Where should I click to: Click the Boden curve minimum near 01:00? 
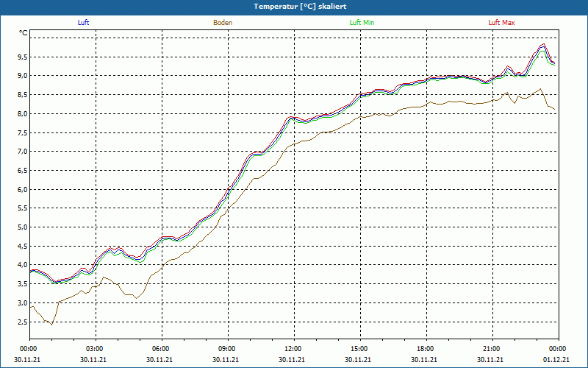pos(51,325)
